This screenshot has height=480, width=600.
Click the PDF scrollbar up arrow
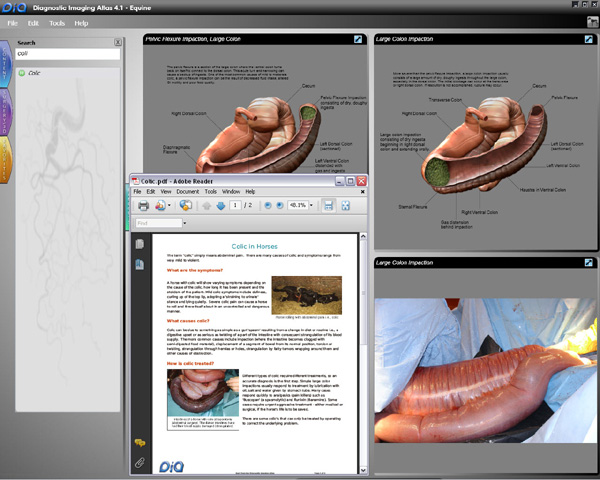coord(363,236)
